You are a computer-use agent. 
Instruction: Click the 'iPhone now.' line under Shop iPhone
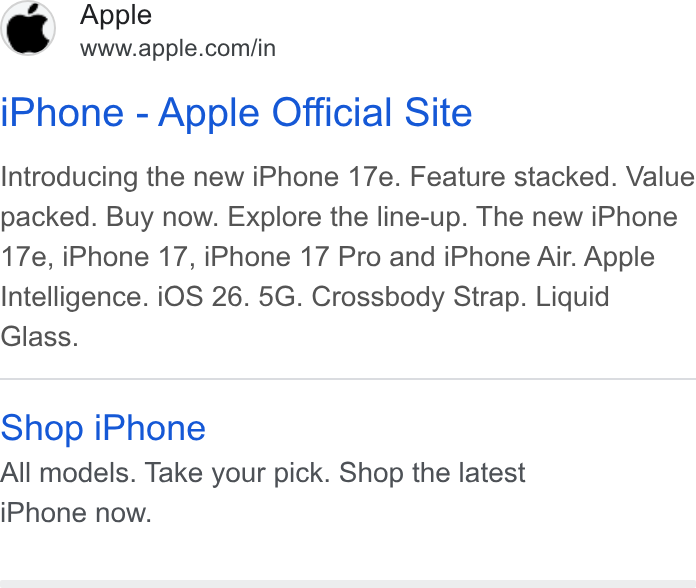76,513
